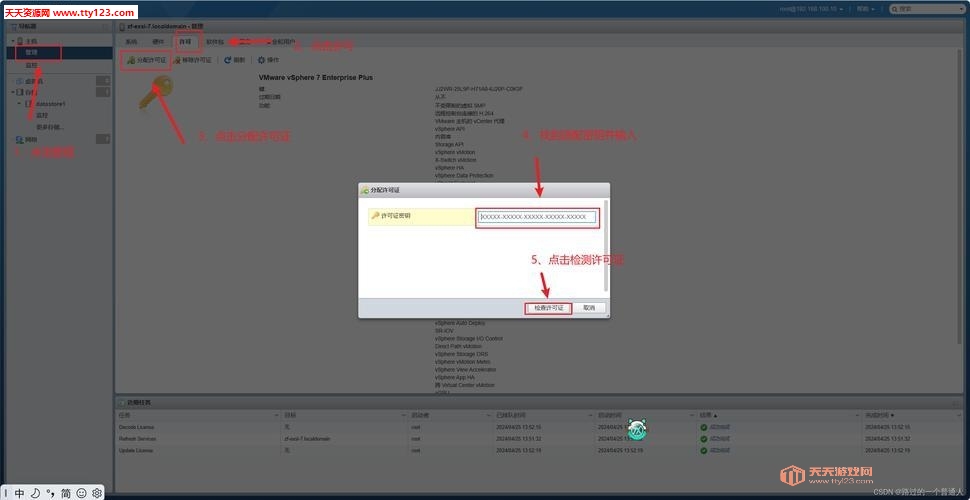Viewport: 970px width, 500px height.
Task: Switch to the Packages tab
Action: point(215,42)
